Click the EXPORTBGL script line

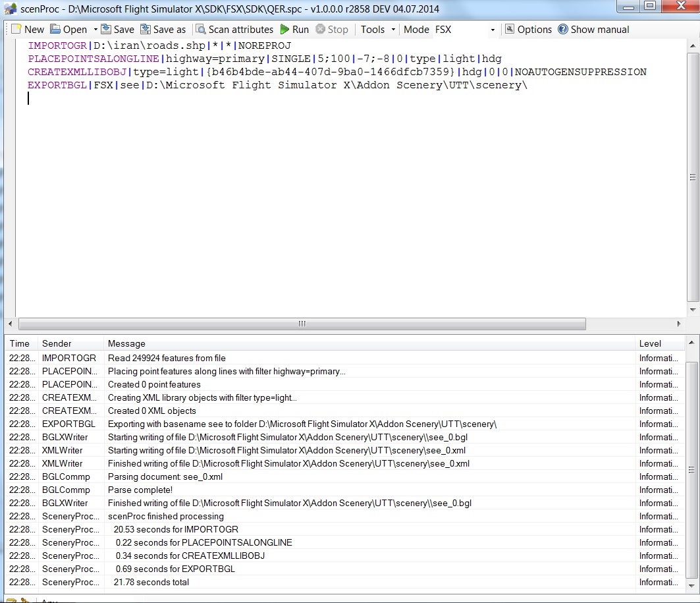click(277, 85)
